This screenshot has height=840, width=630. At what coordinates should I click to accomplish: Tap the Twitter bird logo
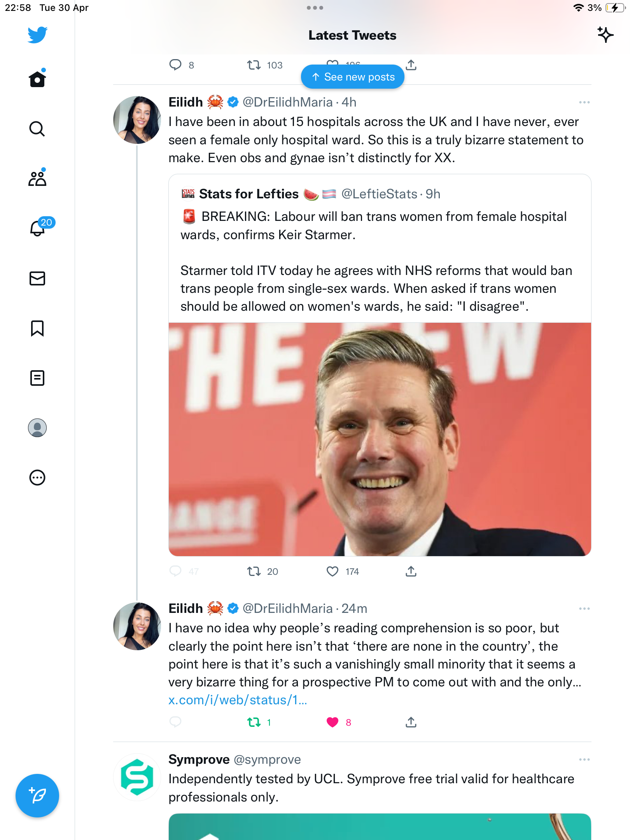pos(37,35)
